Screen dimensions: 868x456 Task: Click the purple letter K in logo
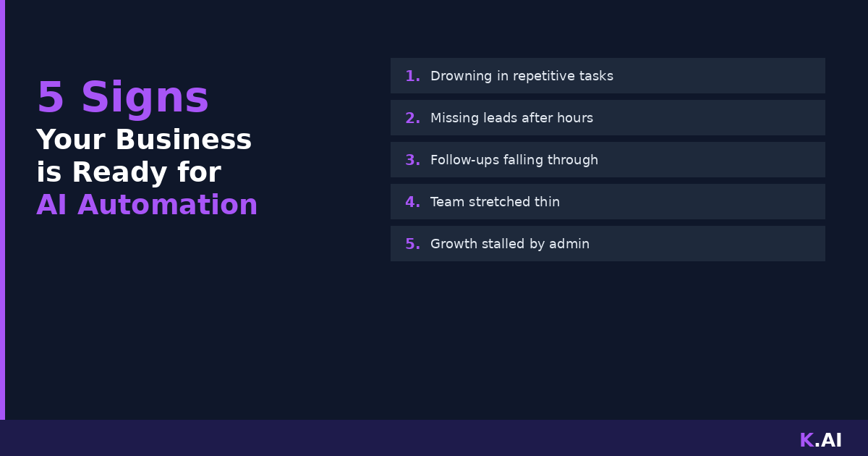(x=806, y=440)
